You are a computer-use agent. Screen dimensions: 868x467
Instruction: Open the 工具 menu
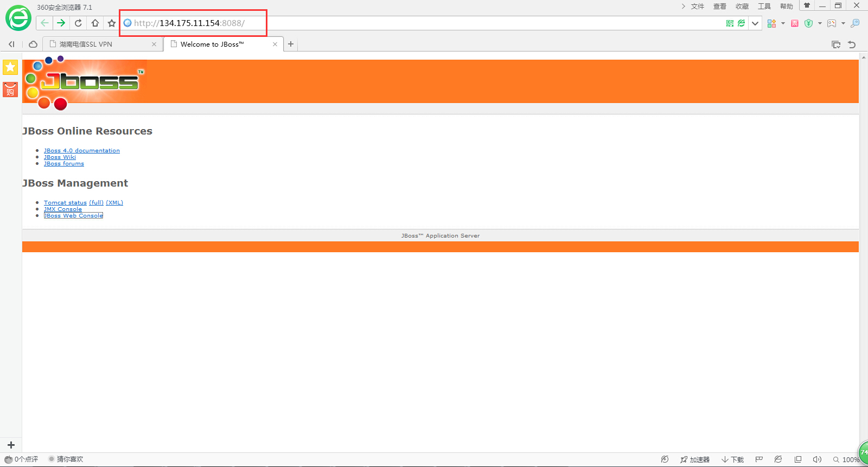tap(764, 7)
